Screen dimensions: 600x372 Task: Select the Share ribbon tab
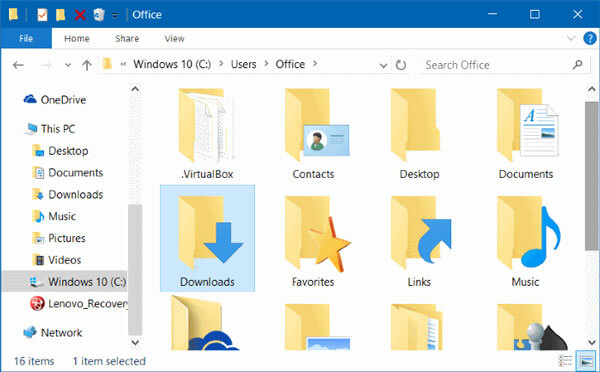127,38
